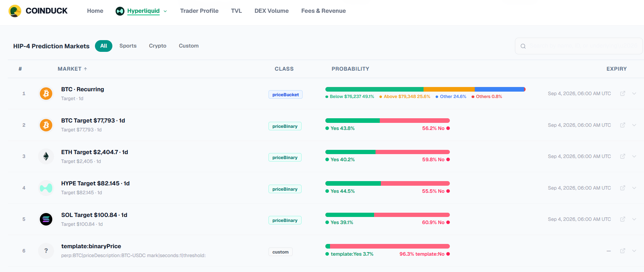Image resolution: width=644 pixels, height=272 pixels.
Task: Expand the BTC Recurring row chevron
Action: point(634,93)
